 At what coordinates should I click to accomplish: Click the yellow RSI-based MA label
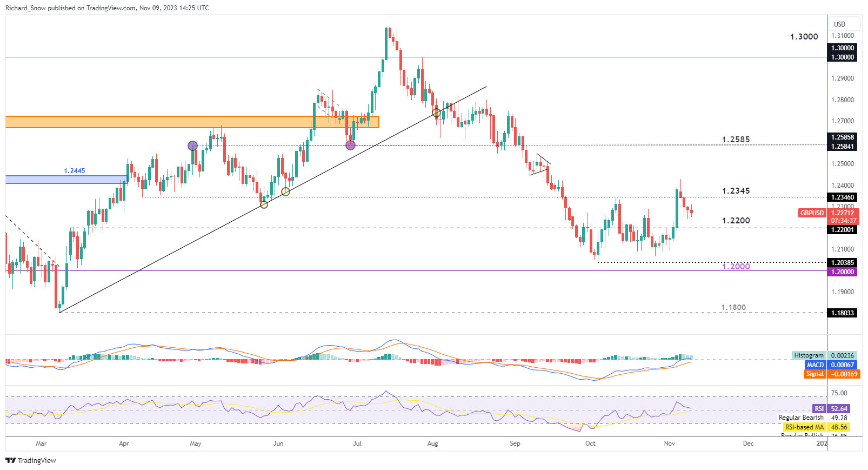click(804, 427)
